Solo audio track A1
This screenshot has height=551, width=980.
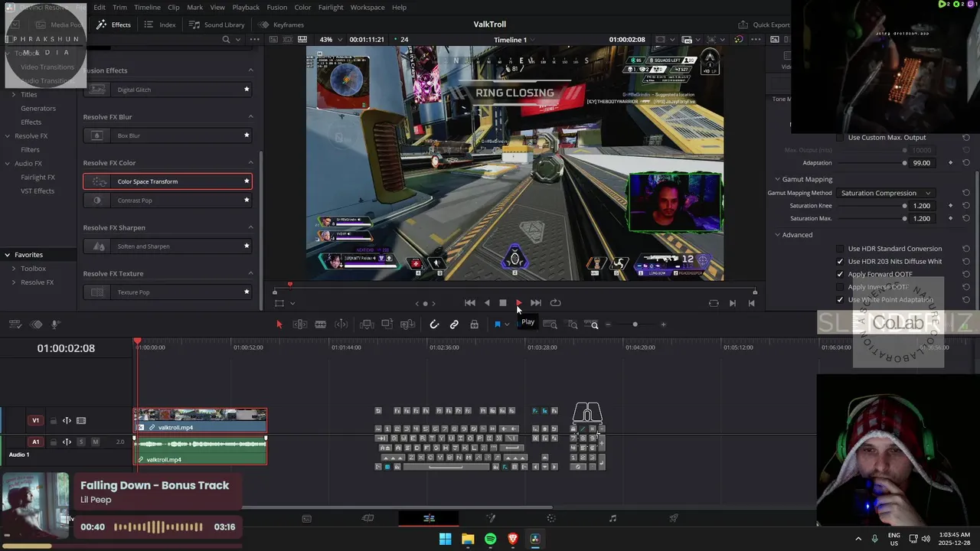81,442
